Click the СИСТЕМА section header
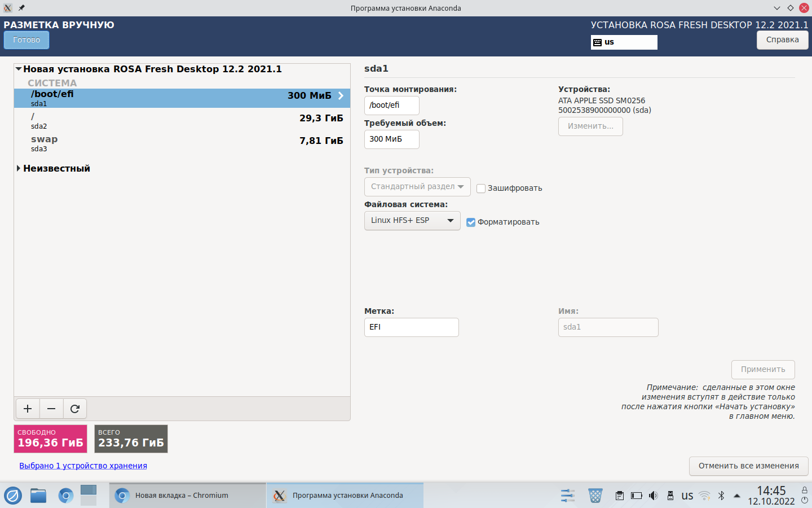This screenshot has height=508, width=812. pos(52,83)
